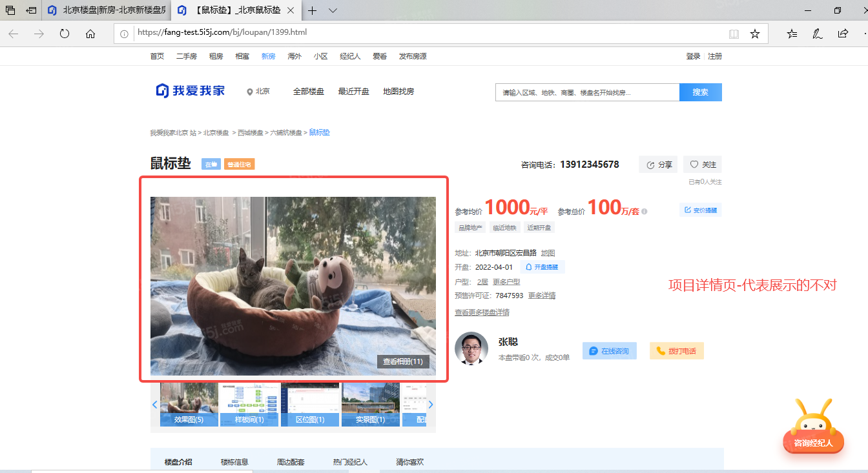
Task: Open 分享 to share this listing
Action: [658, 165]
